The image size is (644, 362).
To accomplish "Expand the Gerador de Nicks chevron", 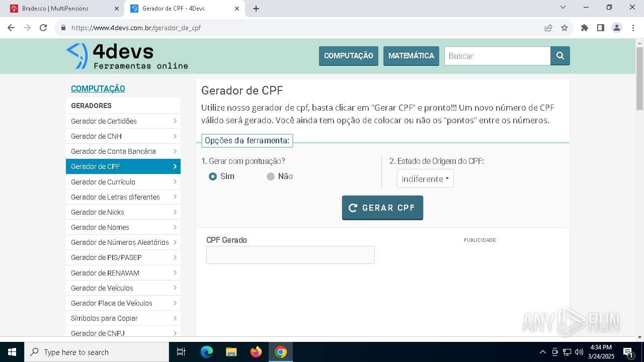I will 175,212.
